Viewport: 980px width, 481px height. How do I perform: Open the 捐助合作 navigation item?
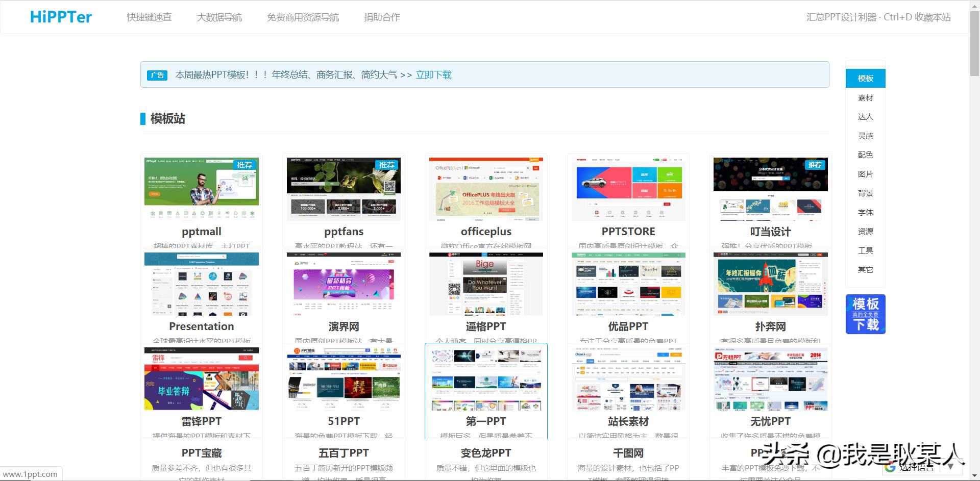coord(382,17)
